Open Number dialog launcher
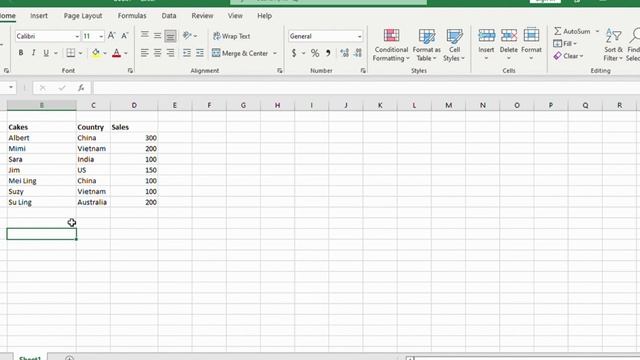Image resolution: width=640 pixels, height=360 pixels. 363,71
